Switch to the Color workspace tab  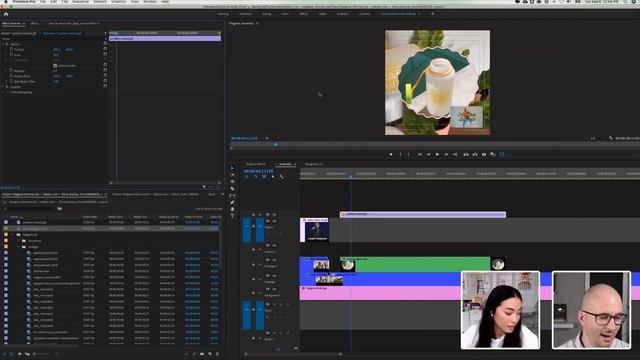tap(285, 14)
